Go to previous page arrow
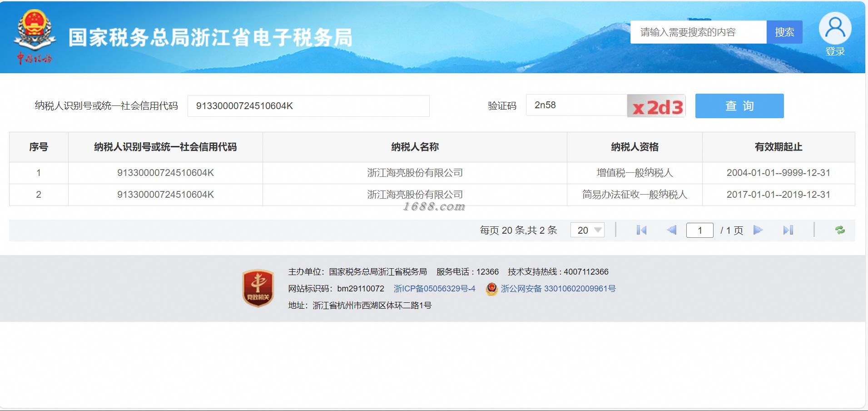868x411 pixels. click(x=671, y=230)
